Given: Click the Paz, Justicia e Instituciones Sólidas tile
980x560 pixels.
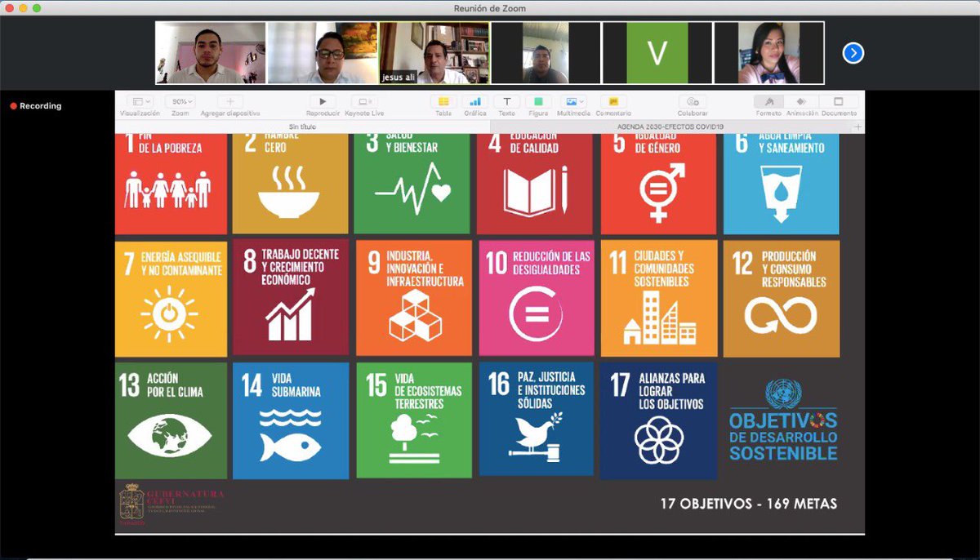Looking at the screenshot, I should pyautogui.click(x=537, y=418).
